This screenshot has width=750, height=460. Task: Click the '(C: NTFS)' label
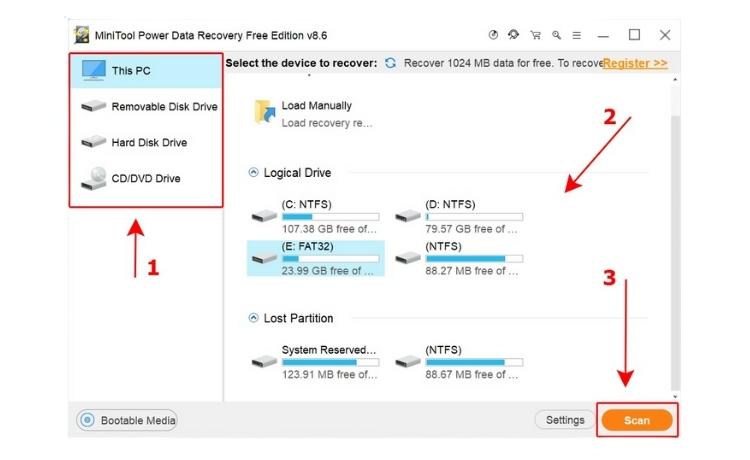pyautogui.click(x=306, y=204)
